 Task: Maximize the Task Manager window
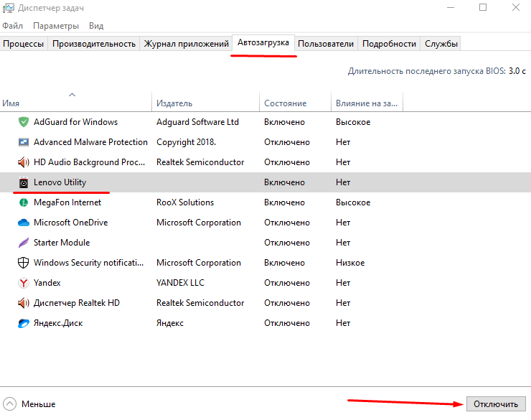click(x=483, y=7)
